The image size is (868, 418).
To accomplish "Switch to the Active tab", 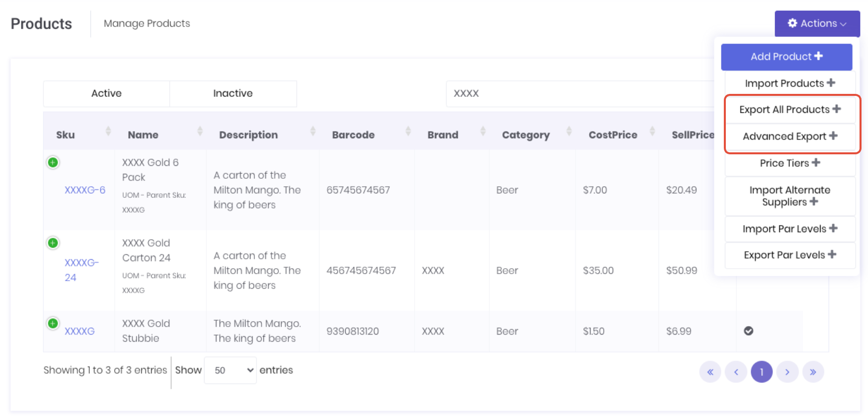I will click(x=106, y=93).
